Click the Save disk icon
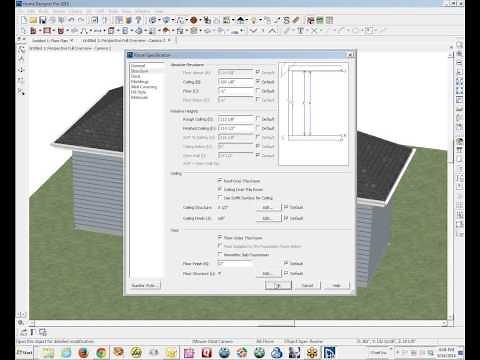 [42, 20]
